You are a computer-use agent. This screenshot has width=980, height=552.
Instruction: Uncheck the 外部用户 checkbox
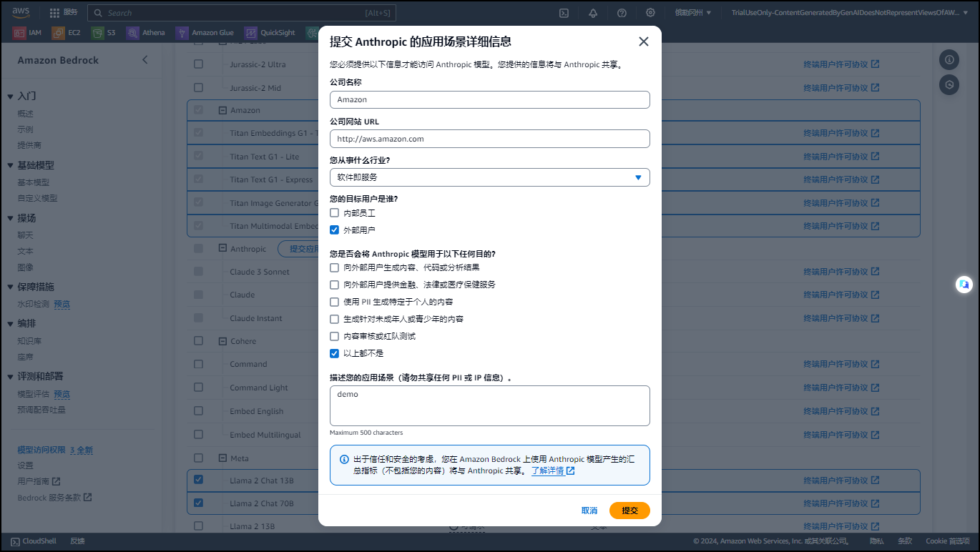tap(334, 230)
